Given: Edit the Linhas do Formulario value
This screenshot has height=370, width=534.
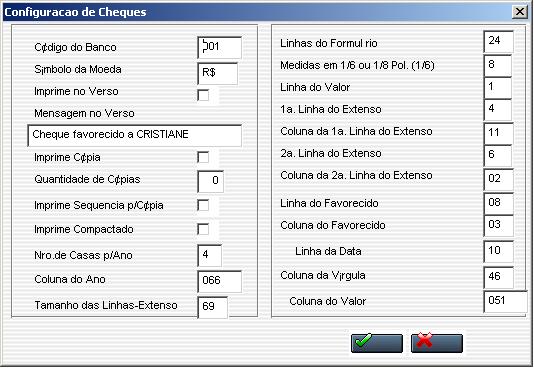Looking at the screenshot, I should click(499, 42).
